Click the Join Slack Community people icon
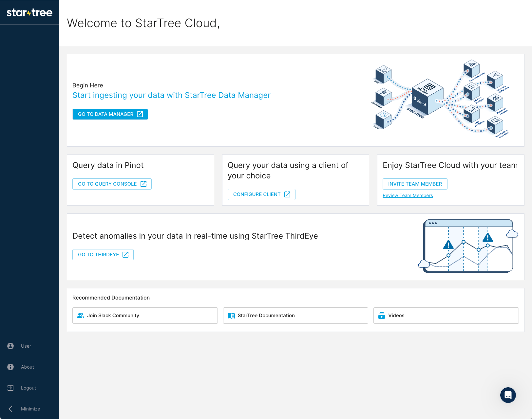This screenshot has width=532, height=419. click(80, 316)
